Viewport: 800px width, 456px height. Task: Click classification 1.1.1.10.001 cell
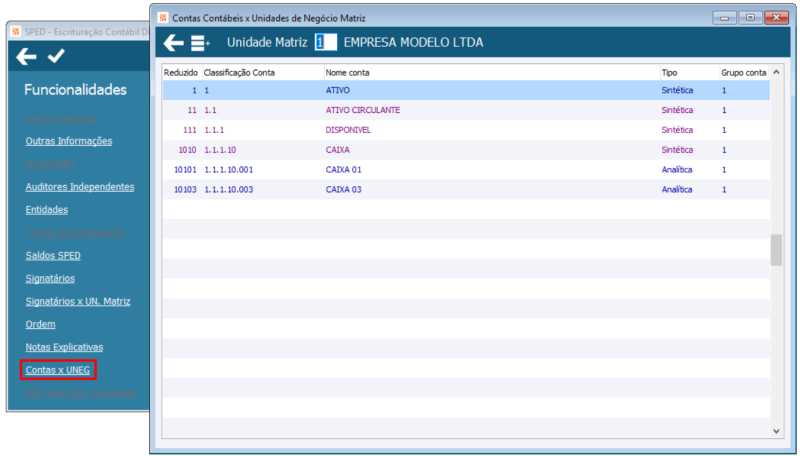[x=229, y=170]
